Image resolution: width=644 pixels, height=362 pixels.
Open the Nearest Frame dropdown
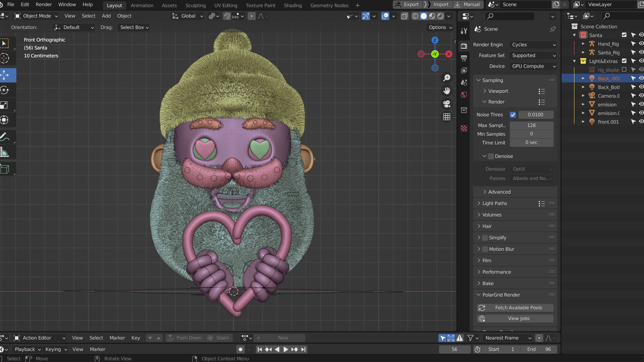coord(508,338)
